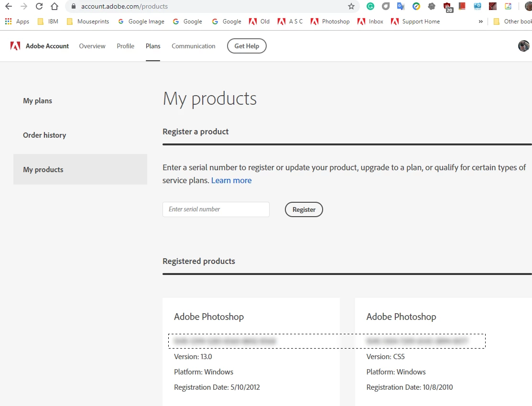532x406 pixels.
Task: Follow the Learn more link
Action: coord(231,180)
